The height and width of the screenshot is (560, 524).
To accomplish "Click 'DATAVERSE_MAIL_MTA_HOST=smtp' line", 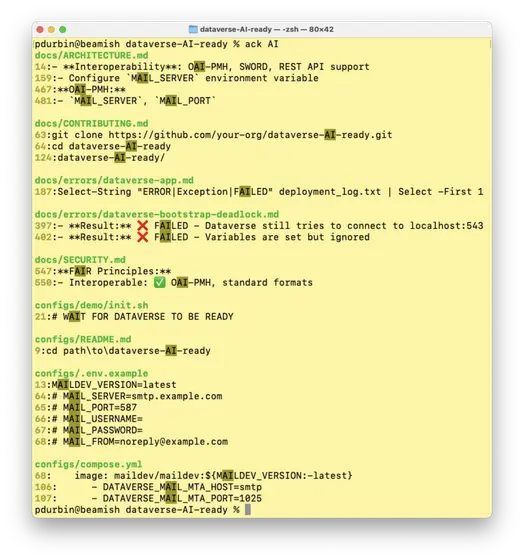I will tap(148, 487).
